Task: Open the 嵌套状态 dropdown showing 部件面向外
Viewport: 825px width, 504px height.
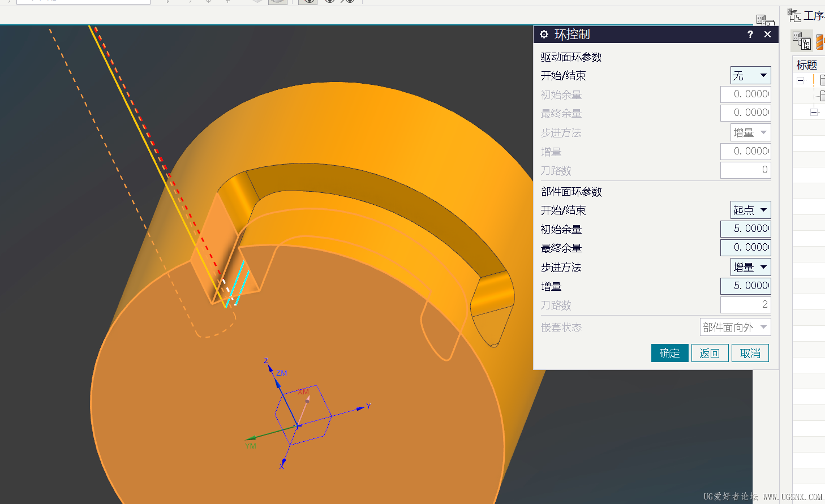Action: pos(735,327)
